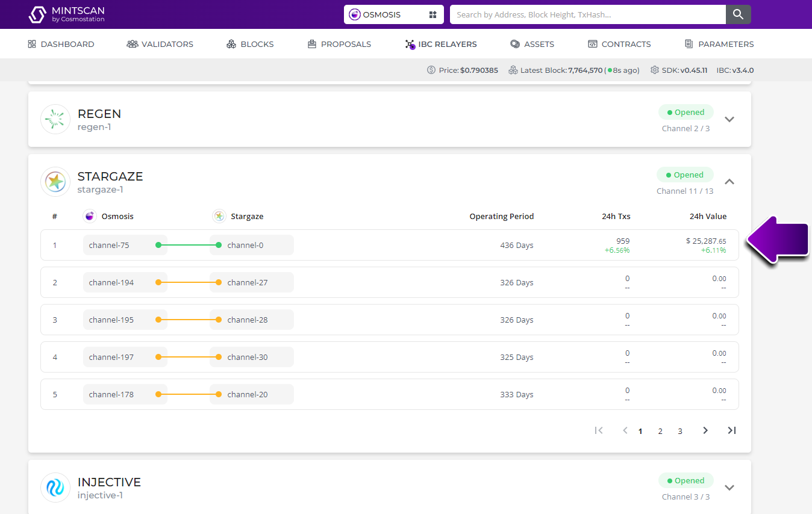Expand the Injective relayer card
Viewport: 812px width, 514px height.
pyautogui.click(x=729, y=488)
